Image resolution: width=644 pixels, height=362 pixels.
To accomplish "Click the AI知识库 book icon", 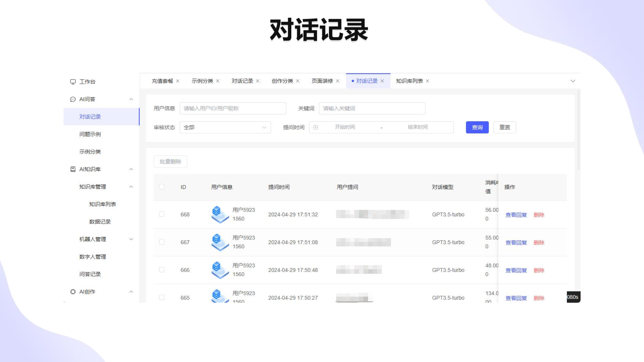I will click(73, 169).
